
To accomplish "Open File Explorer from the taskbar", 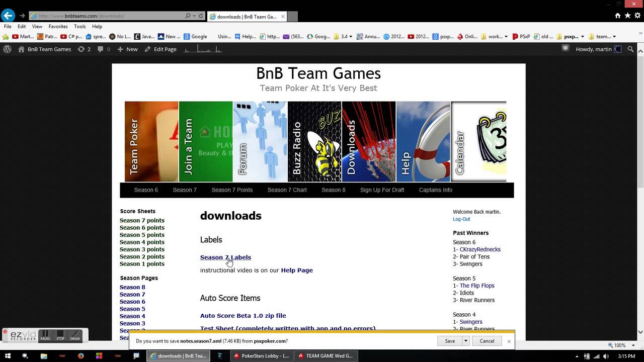I will pos(44,356).
